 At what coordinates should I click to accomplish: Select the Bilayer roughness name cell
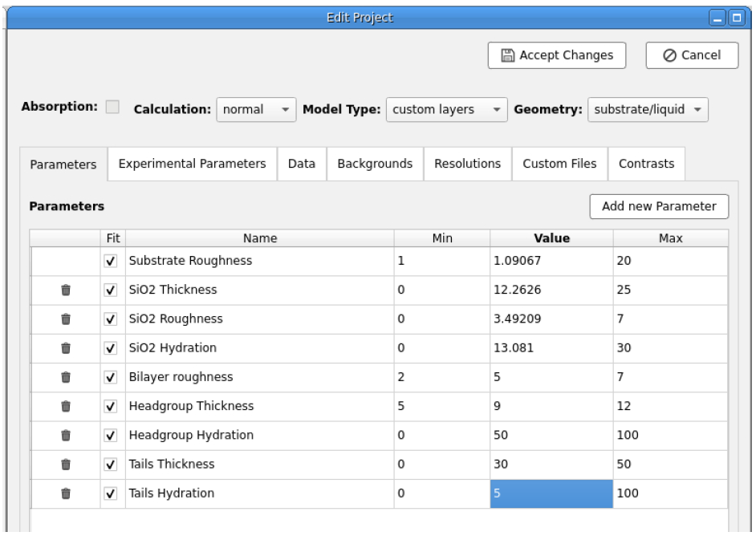[260, 377]
